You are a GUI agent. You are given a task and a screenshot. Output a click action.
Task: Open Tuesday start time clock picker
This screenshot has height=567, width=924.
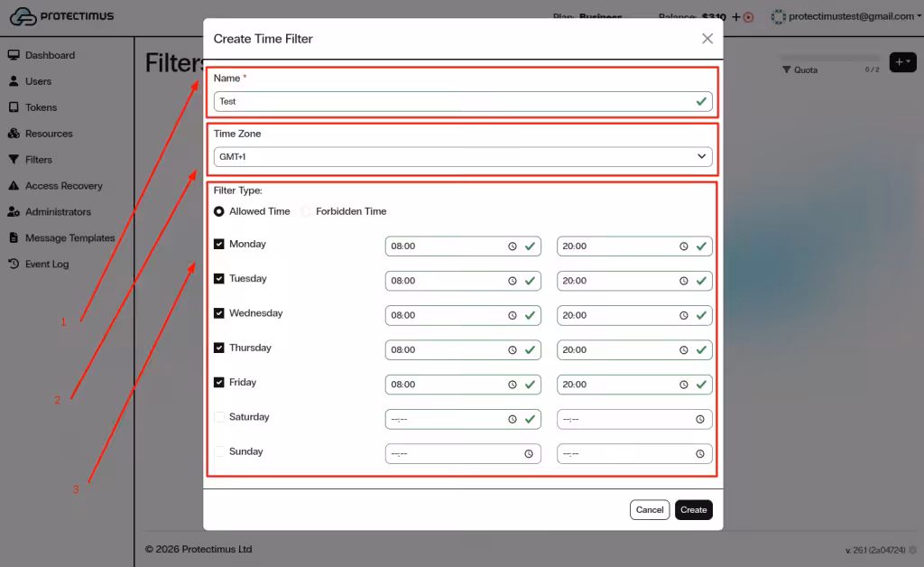pyautogui.click(x=513, y=281)
